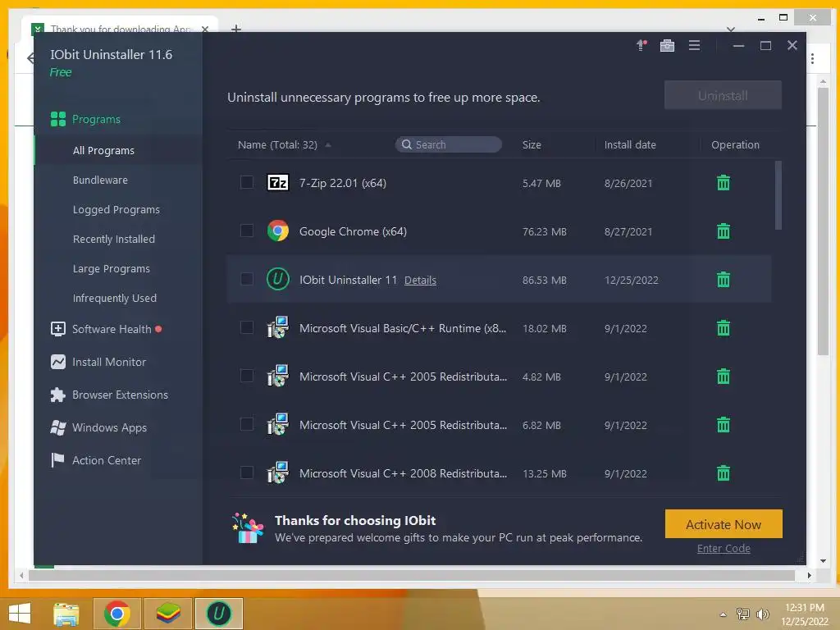840x630 pixels.
Task: Click IObit Uninstaller taskbar icon
Action: [x=218, y=614]
